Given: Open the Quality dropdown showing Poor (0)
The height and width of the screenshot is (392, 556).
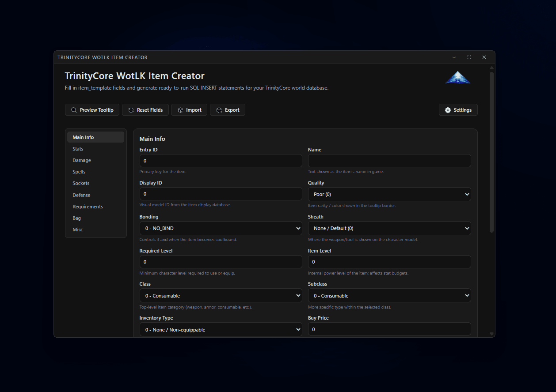Looking at the screenshot, I should (389, 194).
